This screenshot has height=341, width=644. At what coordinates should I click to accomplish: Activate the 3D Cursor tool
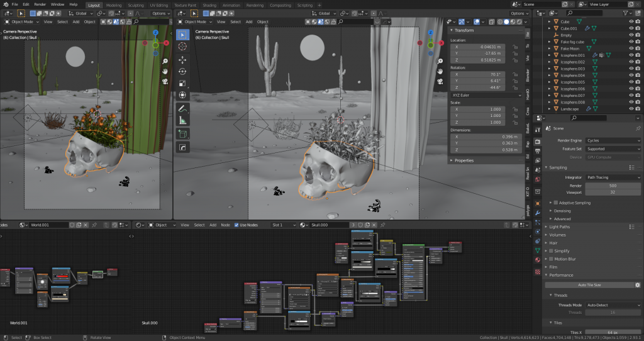click(182, 47)
